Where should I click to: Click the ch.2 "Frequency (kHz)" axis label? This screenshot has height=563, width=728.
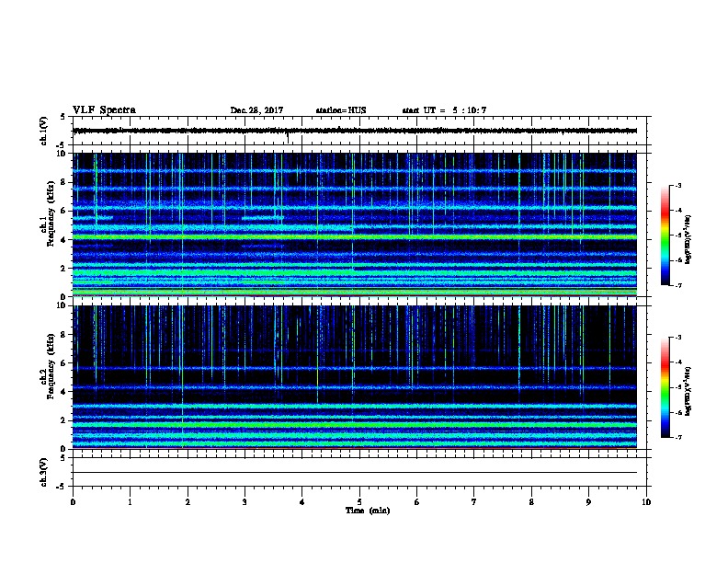coord(51,366)
